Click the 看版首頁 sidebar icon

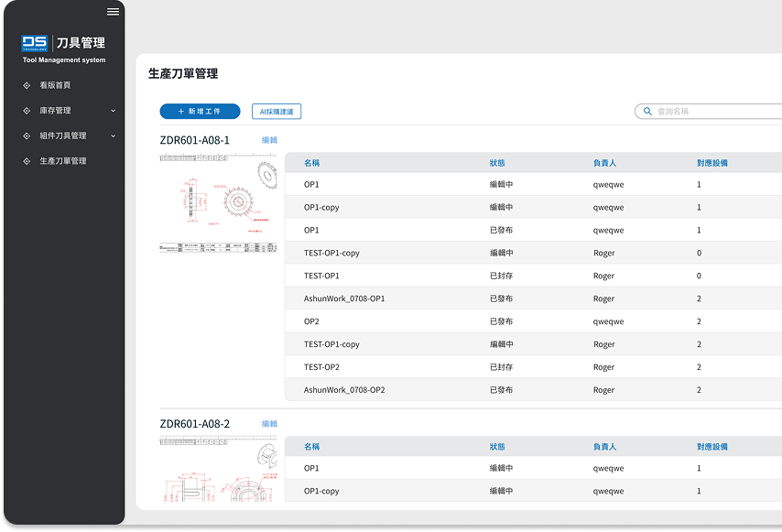click(27, 85)
